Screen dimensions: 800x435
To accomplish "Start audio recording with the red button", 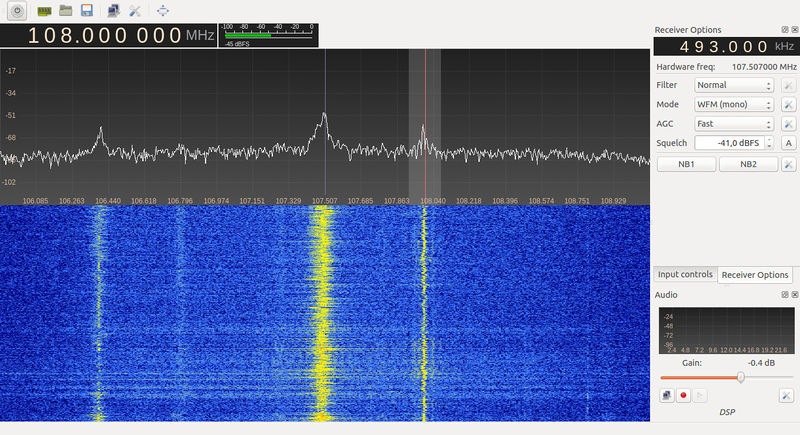I will 685,396.
